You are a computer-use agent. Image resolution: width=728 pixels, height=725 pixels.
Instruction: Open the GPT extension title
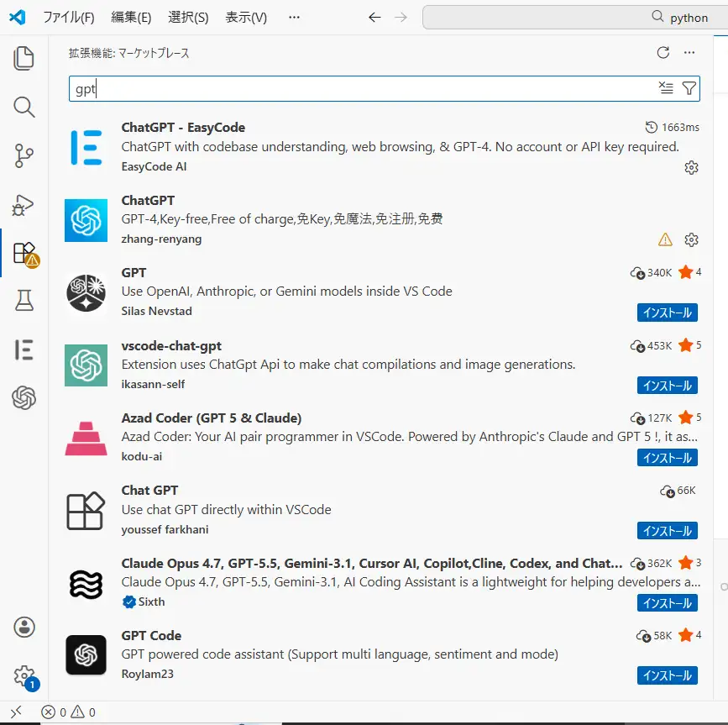(x=134, y=273)
